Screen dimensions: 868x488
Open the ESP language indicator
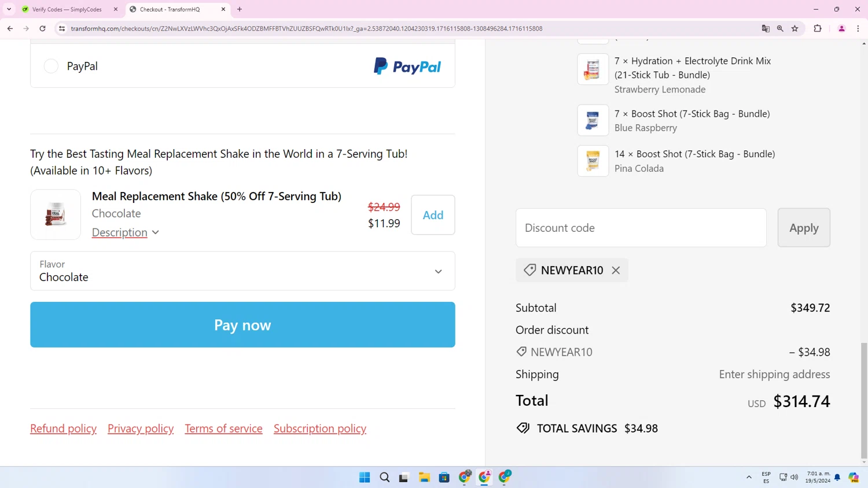(x=766, y=478)
